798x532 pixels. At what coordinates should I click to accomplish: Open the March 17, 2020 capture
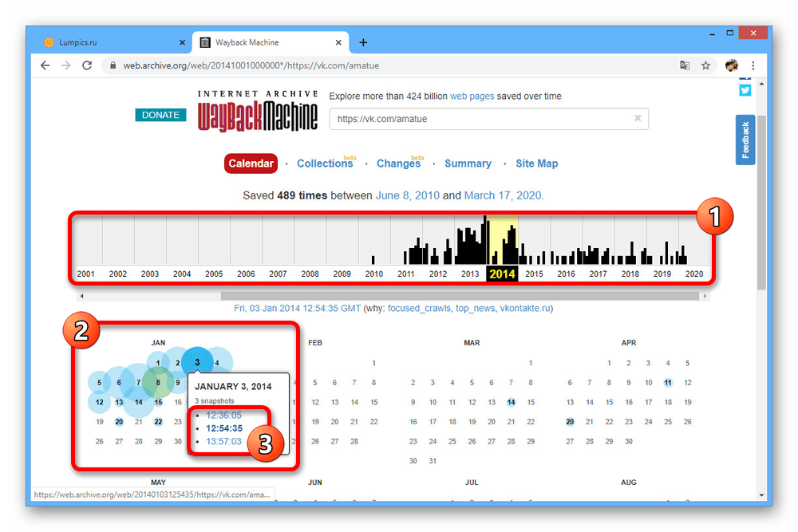coord(503,195)
